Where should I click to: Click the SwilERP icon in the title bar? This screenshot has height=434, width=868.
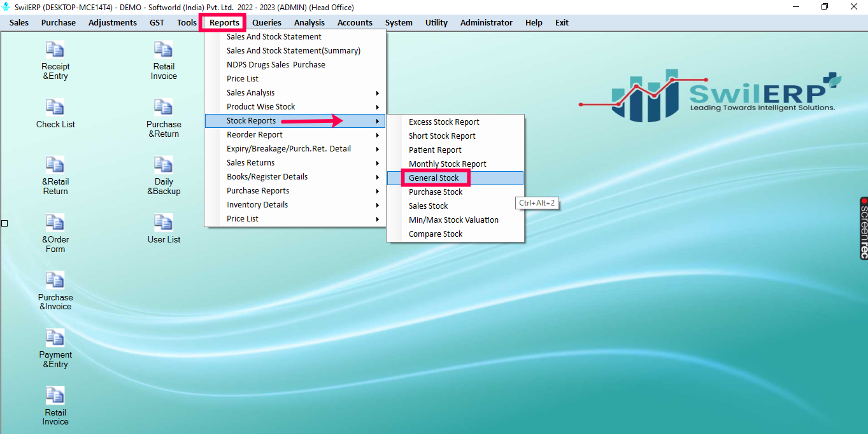[6, 7]
